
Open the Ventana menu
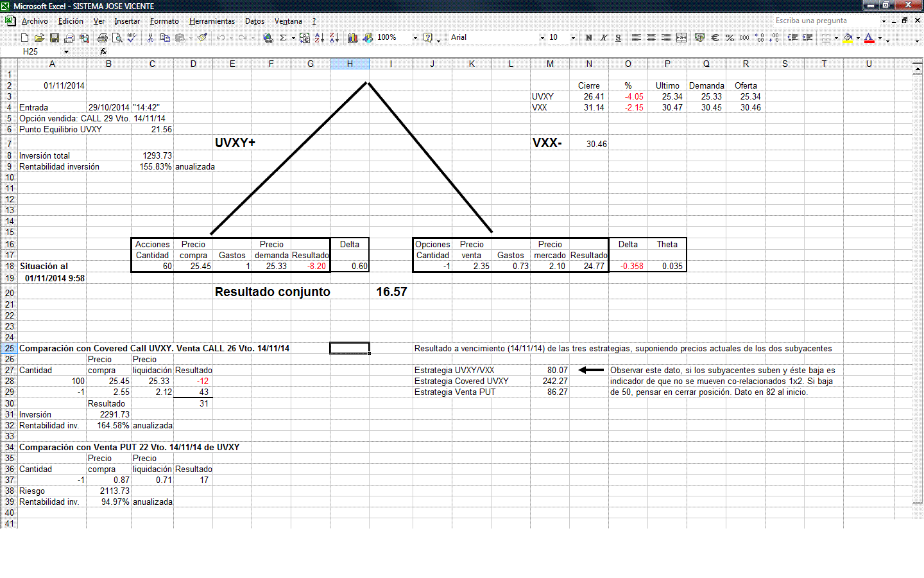[288, 21]
